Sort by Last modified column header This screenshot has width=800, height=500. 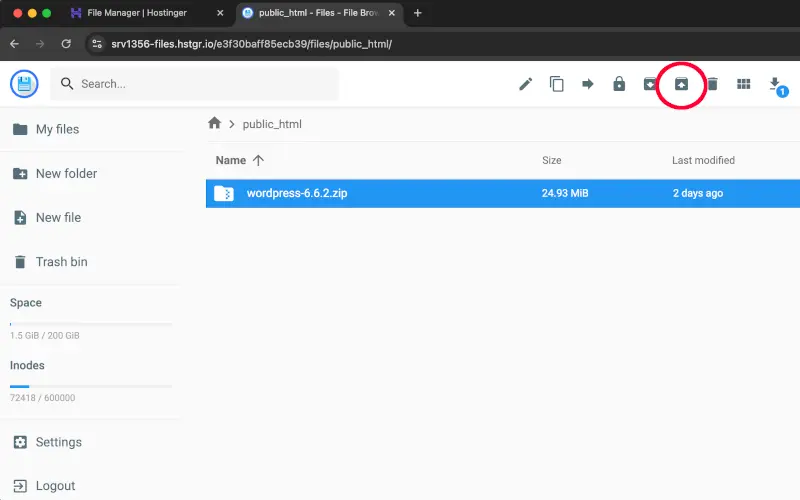click(703, 160)
